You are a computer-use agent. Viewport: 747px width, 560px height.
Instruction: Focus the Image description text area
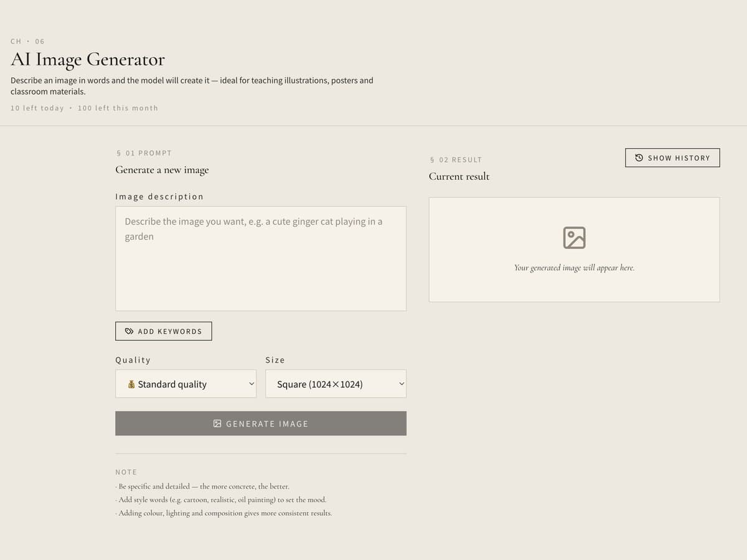pos(261,259)
